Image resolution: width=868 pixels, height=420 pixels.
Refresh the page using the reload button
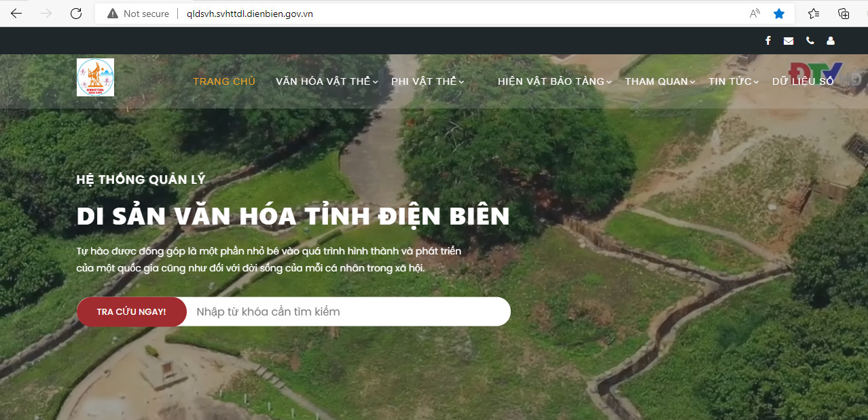pyautogui.click(x=76, y=14)
